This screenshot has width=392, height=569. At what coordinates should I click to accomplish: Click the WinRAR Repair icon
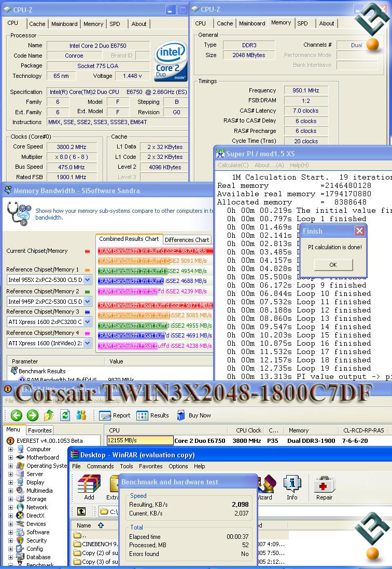click(324, 487)
